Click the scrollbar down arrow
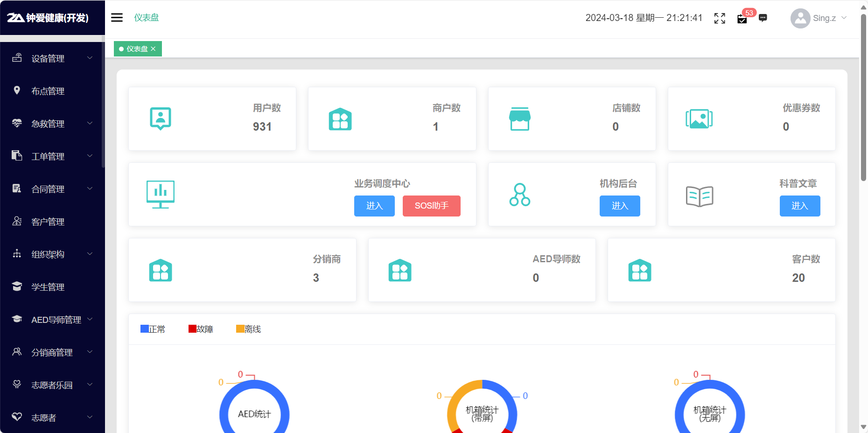 tap(863, 427)
